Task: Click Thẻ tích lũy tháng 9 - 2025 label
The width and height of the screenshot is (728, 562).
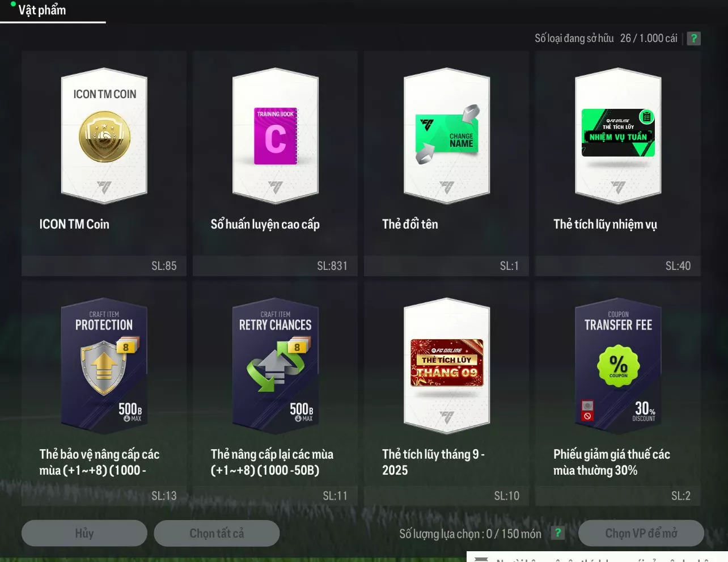Action: click(433, 462)
